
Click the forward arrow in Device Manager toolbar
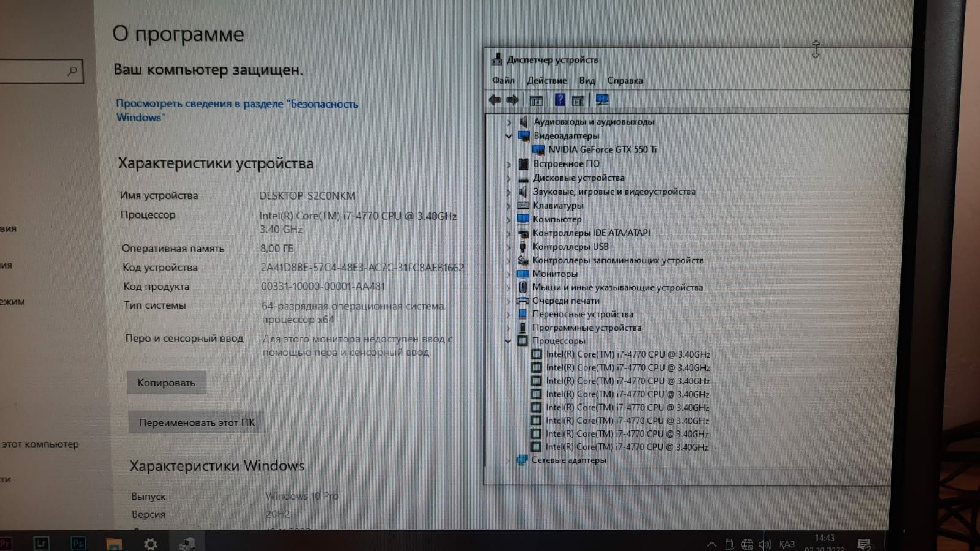pos(513,100)
